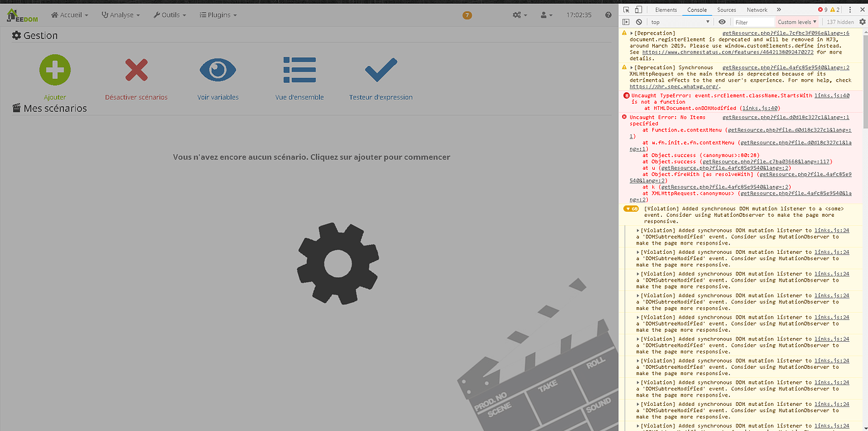Image resolution: width=868 pixels, height=431 pixels.
Task: Expand the first Deprecation warning message
Action: pos(632,33)
